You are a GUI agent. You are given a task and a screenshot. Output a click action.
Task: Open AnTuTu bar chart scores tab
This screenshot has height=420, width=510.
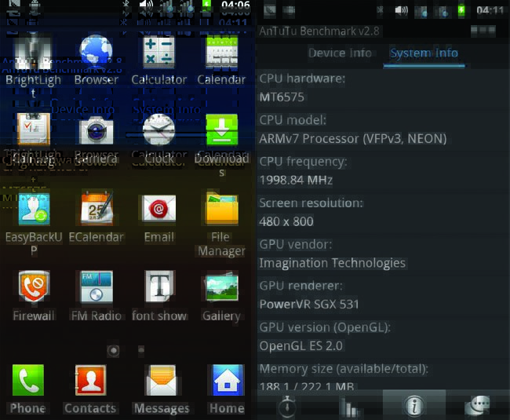(x=351, y=407)
